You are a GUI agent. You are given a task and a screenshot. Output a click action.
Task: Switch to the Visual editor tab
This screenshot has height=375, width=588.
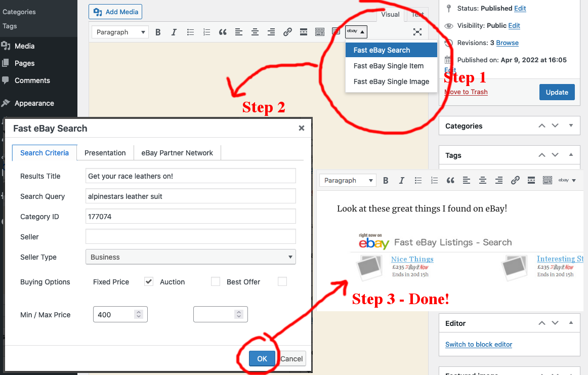(390, 15)
